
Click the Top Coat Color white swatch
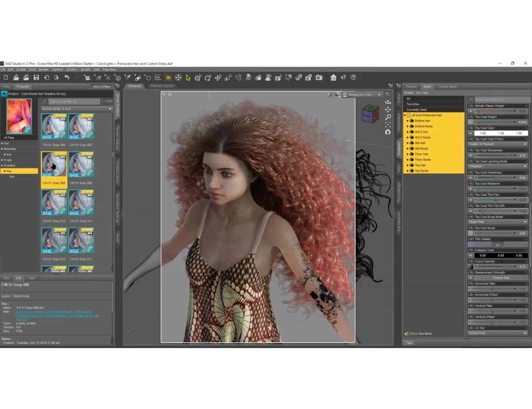[x=501, y=133]
